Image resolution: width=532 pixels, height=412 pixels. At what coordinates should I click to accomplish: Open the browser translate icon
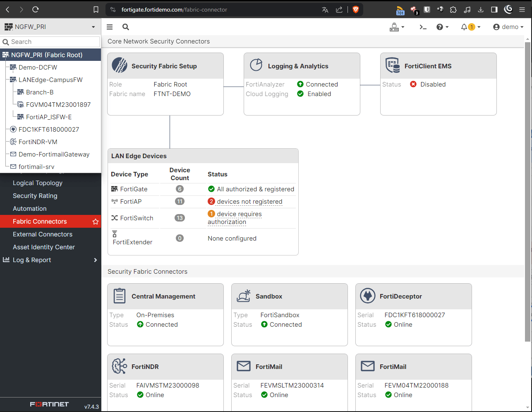tap(325, 10)
